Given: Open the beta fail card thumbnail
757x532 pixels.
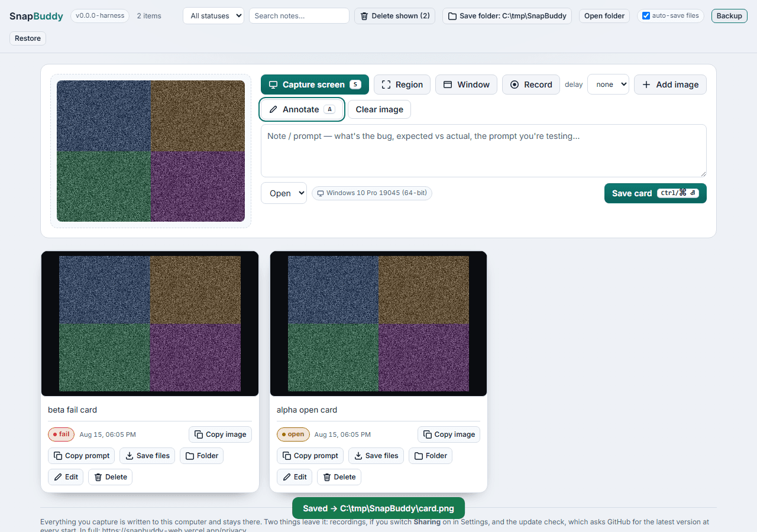Looking at the screenshot, I should pos(150,323).
